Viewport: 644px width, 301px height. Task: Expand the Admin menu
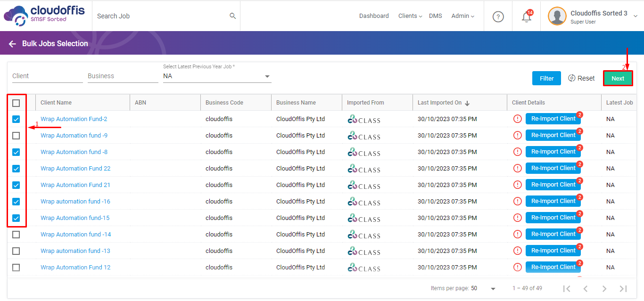point(463,16)
